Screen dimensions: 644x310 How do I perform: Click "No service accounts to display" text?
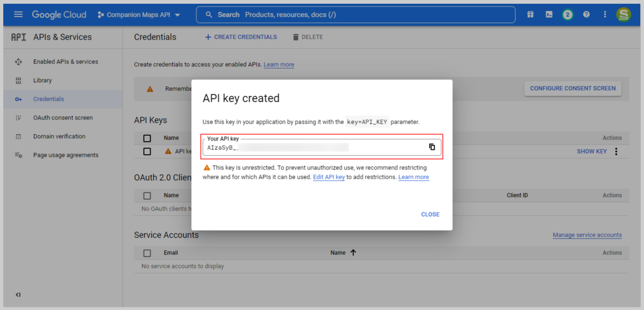point(183,266)
